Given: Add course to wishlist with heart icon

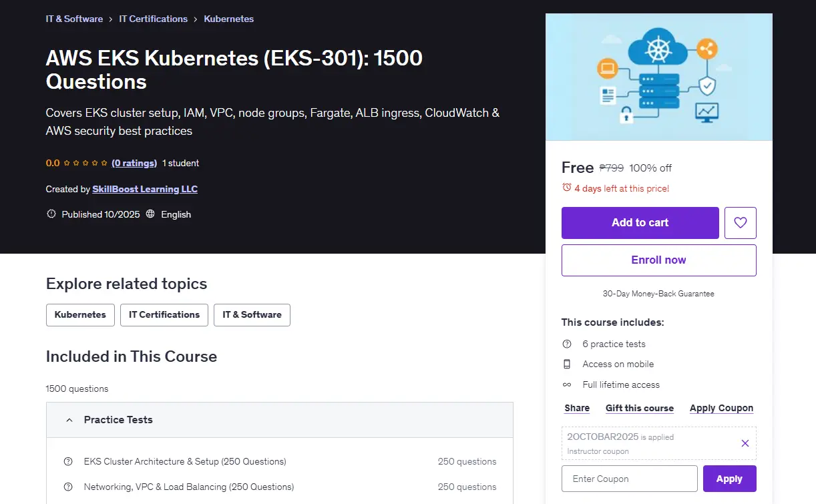Looking at the screenshot, I should [x=740, y=223].
